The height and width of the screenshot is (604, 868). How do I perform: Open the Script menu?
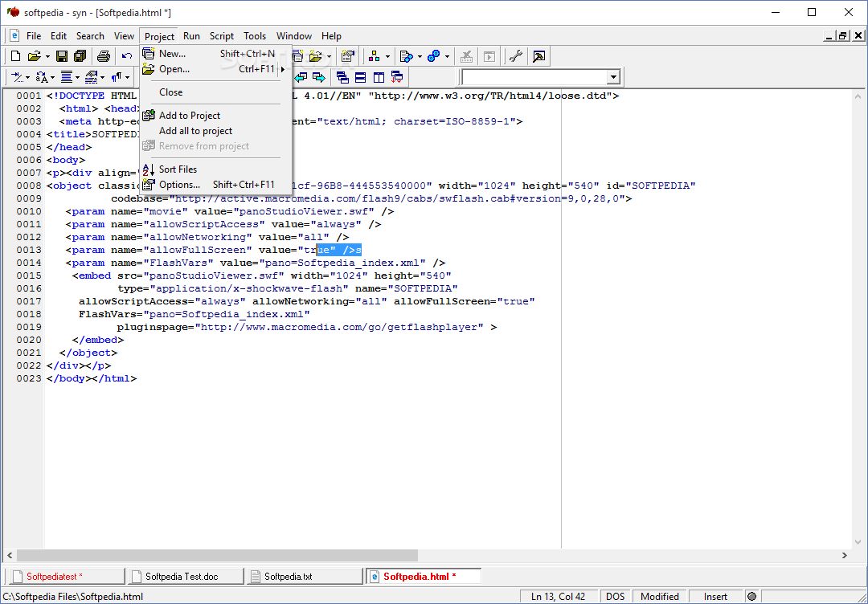(x=222, y=36)
